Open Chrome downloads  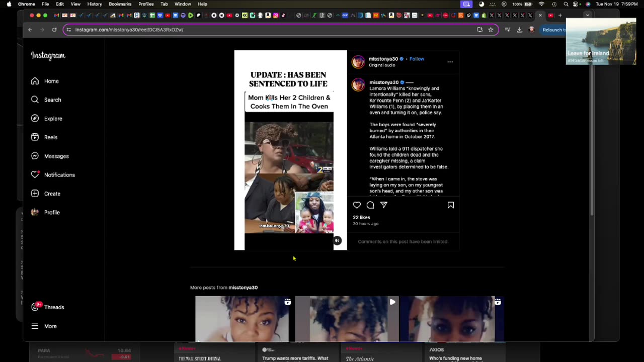(520, 30)
